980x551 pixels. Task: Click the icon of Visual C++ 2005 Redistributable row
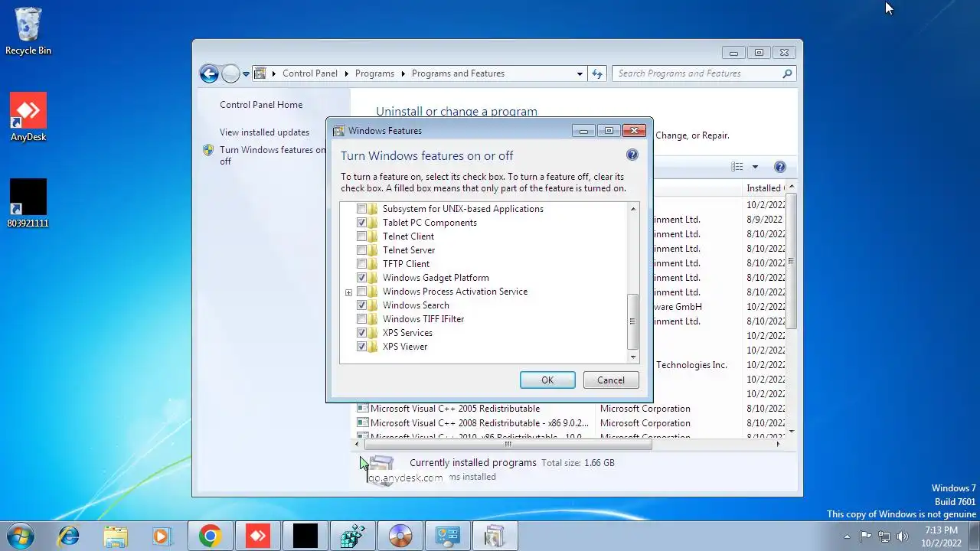click(x=363, y=409)
